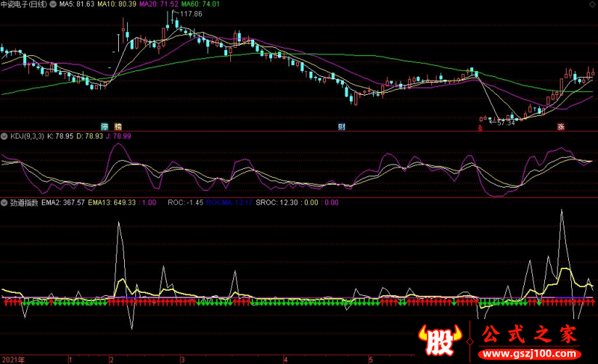Screen dimensions: 598x364
Task: Click the 117.86 high price label
Action: pyautogui.click(x=191, y=14)
